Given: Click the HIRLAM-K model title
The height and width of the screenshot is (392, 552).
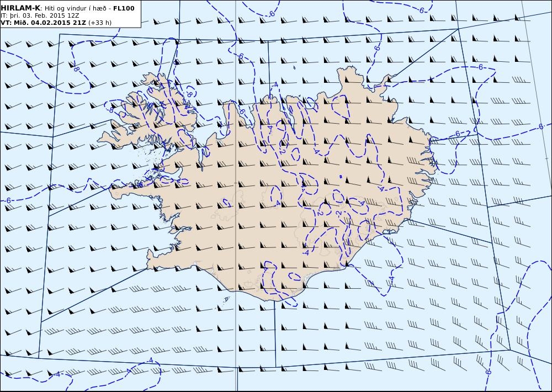Looking at the screenshot, I should click(21, 8).
